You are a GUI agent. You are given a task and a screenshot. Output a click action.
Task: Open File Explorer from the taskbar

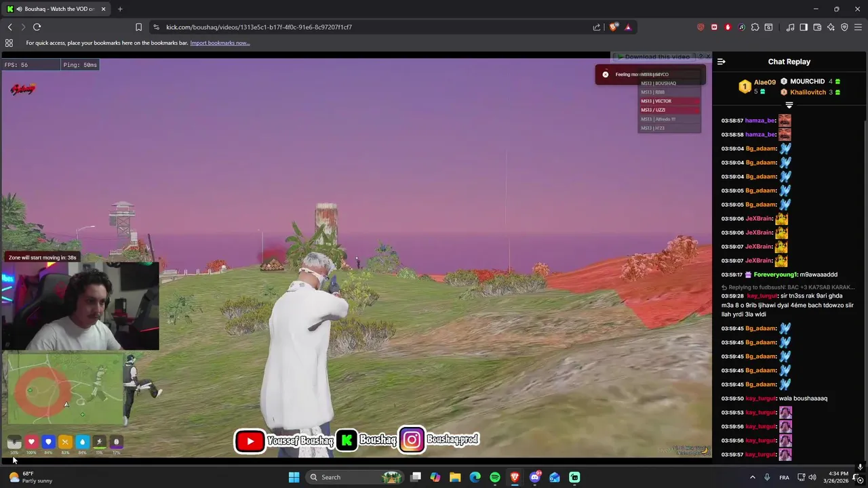click(x=455, y=477)
